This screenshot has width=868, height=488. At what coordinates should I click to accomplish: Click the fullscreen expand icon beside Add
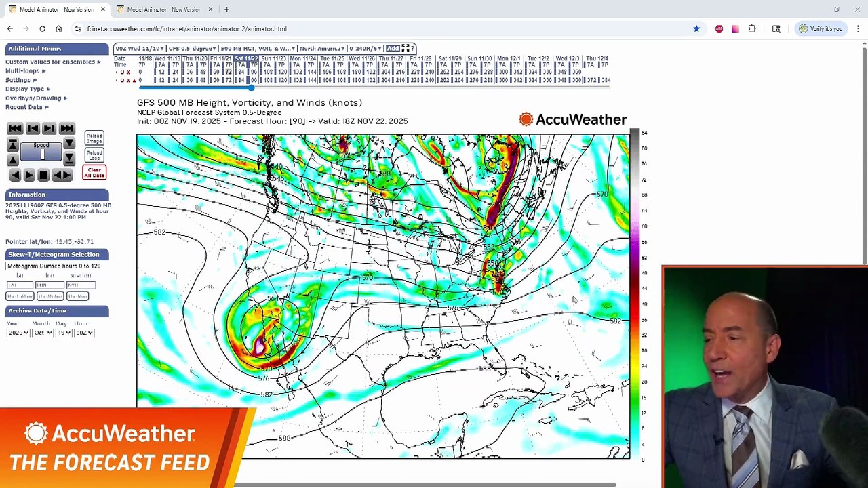405,48
